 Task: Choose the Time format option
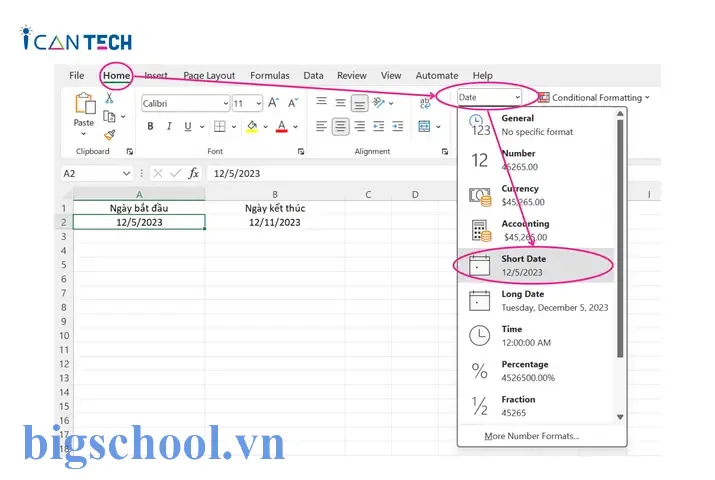(x=537, y=336)
